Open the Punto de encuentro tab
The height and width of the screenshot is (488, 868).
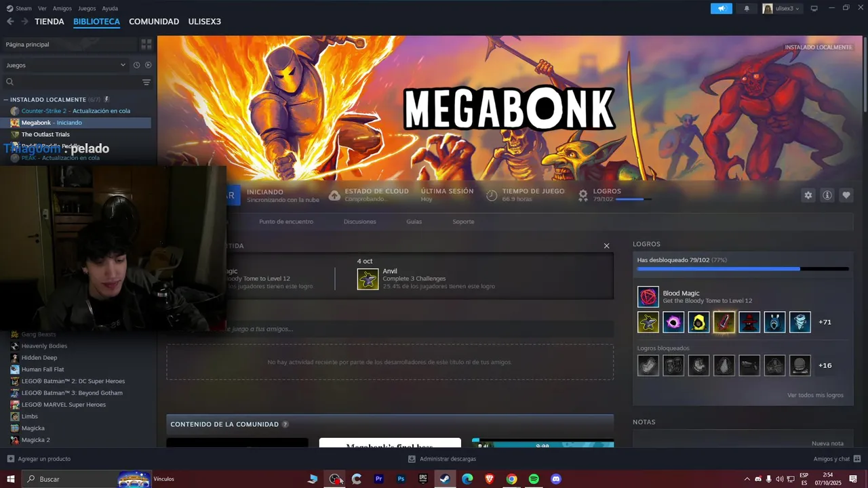pyautogui.click(x=286, y=222)
